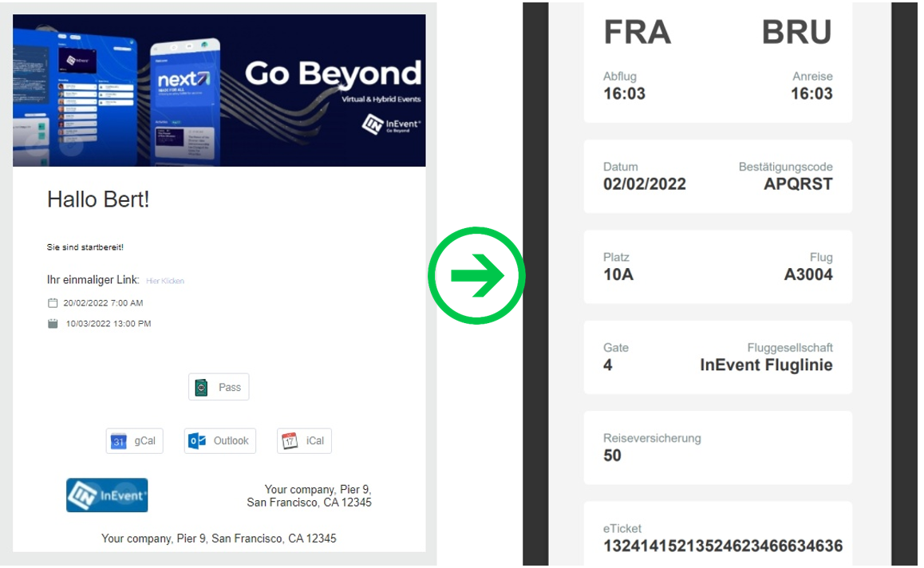Click the Reiseversicherung card
Image resolution: width=924 pixels, height=568 pixels.
(x=718, y=448)
